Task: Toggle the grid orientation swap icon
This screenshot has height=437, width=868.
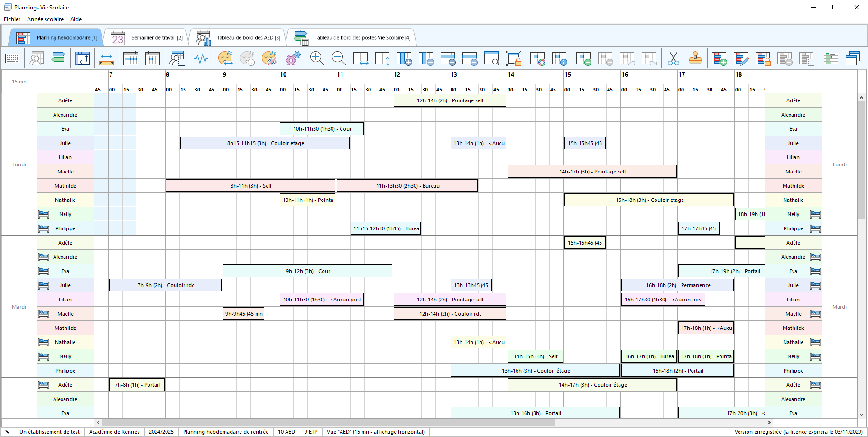Action: 83,58
